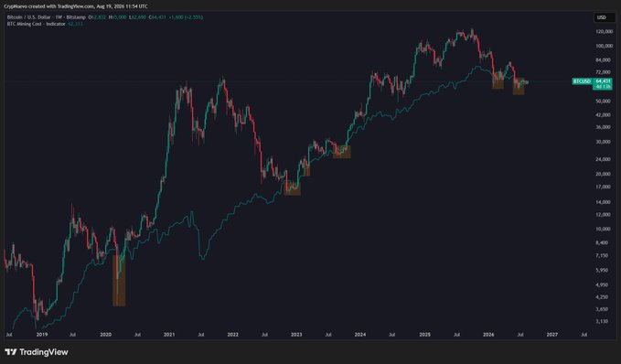Click the 2019 time axis label
Image resolution: width=621 pixels, height=364 pixels.
[x=42, y=335]
